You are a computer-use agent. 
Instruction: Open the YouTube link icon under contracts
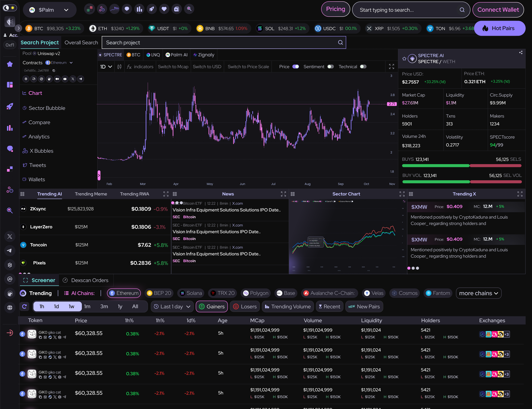point(65,79)
